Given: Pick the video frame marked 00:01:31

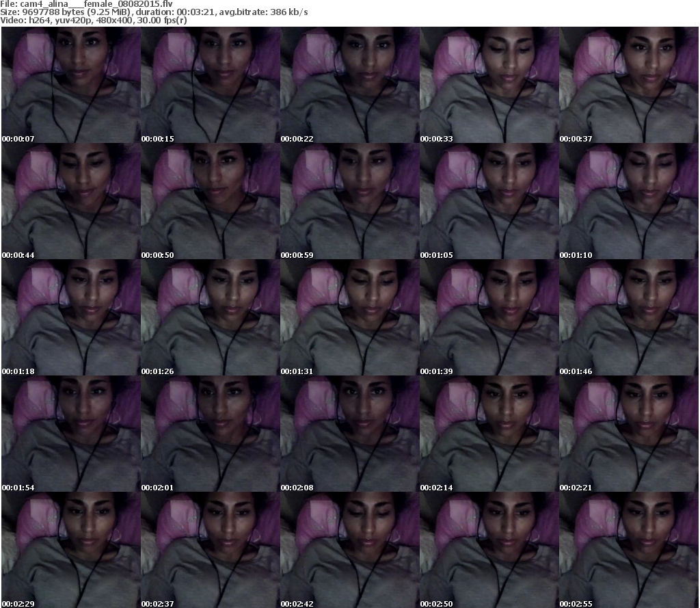Looking at the screenshot, I should (x=350, y=317).
